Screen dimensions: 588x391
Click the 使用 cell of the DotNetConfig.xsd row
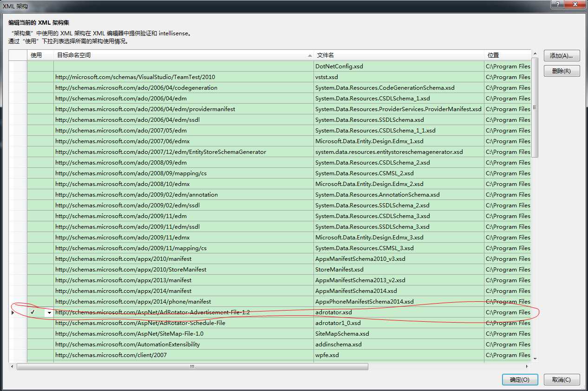[40, 66]
